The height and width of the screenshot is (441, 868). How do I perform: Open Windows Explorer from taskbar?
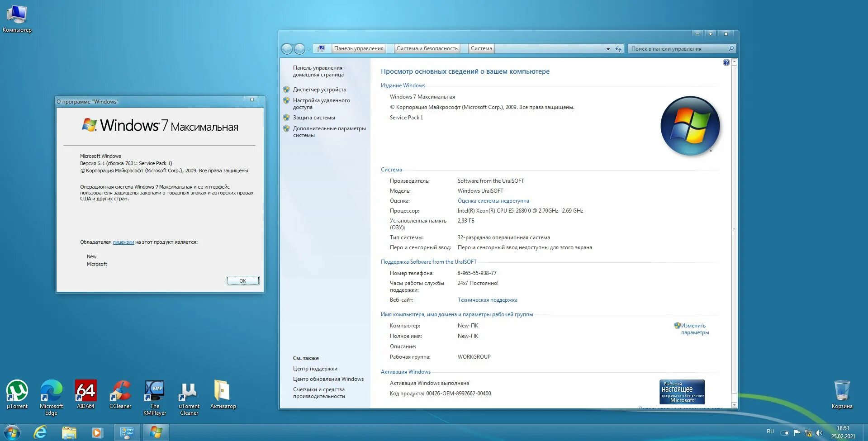(x=69, y=432)
